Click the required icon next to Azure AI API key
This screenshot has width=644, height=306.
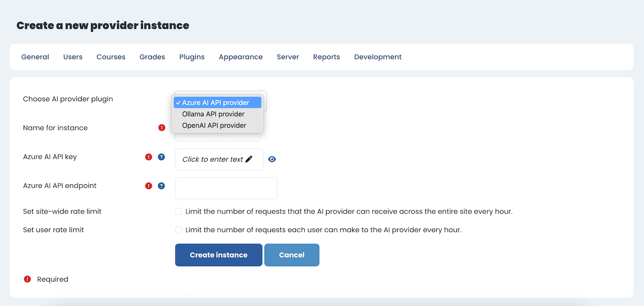click(149, 157)
